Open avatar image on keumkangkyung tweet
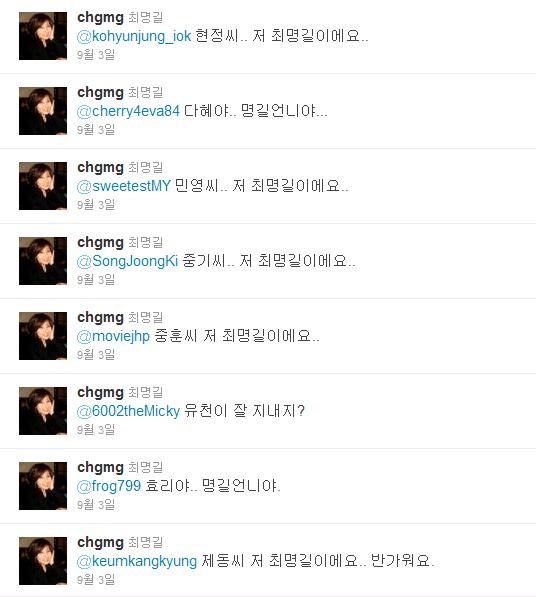This screenshot has height=597, width=536. pos(43,561)
